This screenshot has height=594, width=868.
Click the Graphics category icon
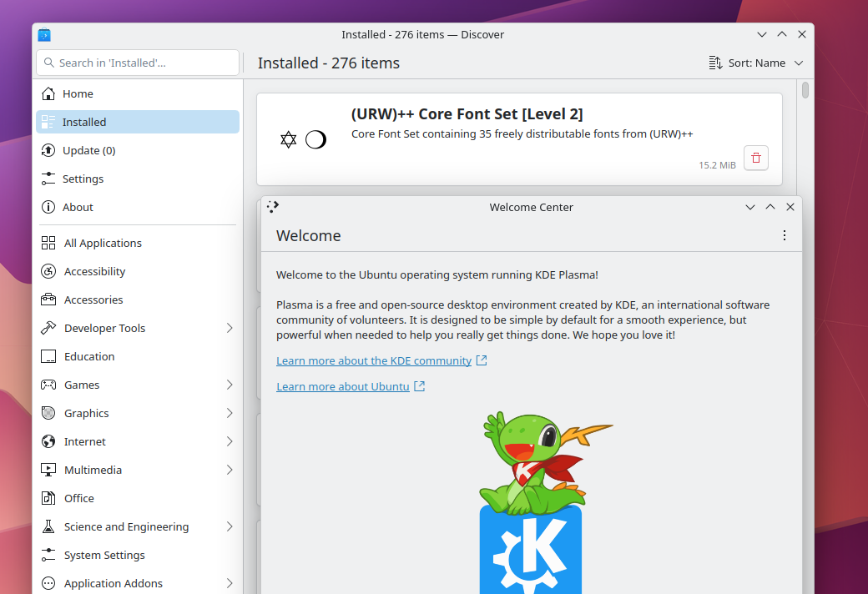click(x=48, y=413)
